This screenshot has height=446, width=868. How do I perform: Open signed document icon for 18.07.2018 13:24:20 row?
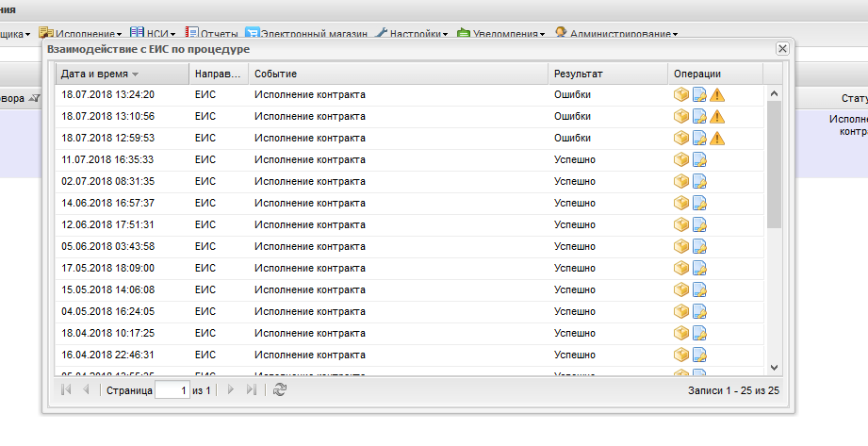(699, 94)
